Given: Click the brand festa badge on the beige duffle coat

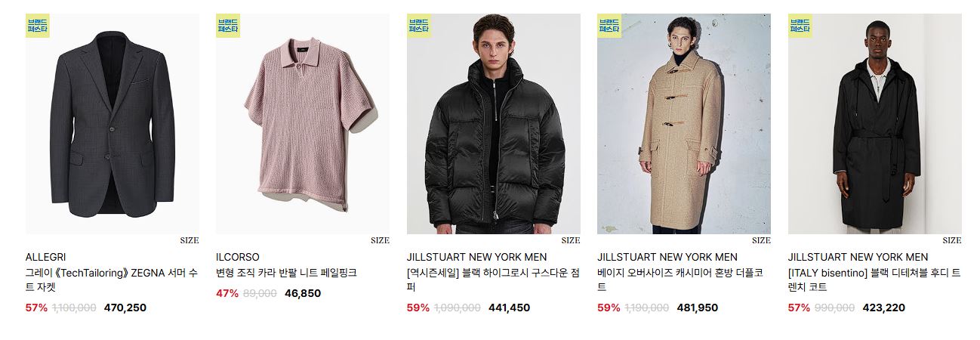Looking at the screenshot, I should coord(609,26).
